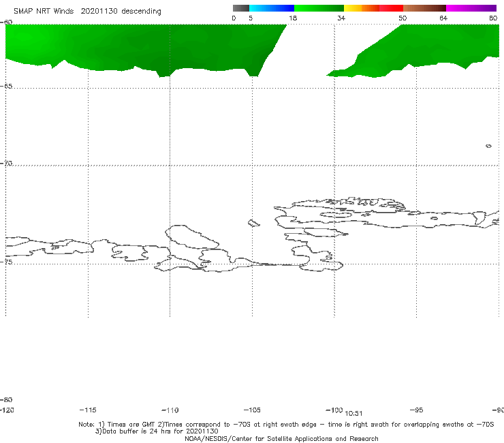Image resolution: width=504 pixels, height=443 pixels.
Task: Click the 'SMAP NRT Winds 20201130 descending' title
Action: click(87, 12)
